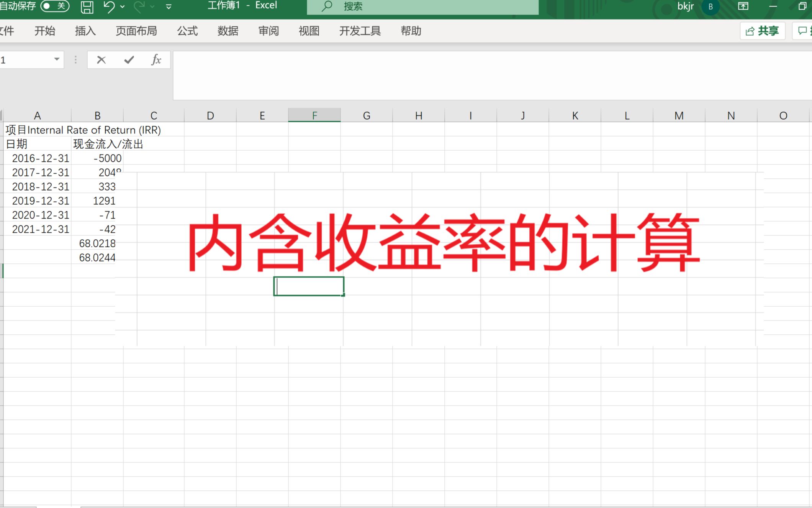Click the active editing cell in grid
Image resolution: width=812 pixels, height=508 pixels.
pyautogui.click(x=309, y=286)
